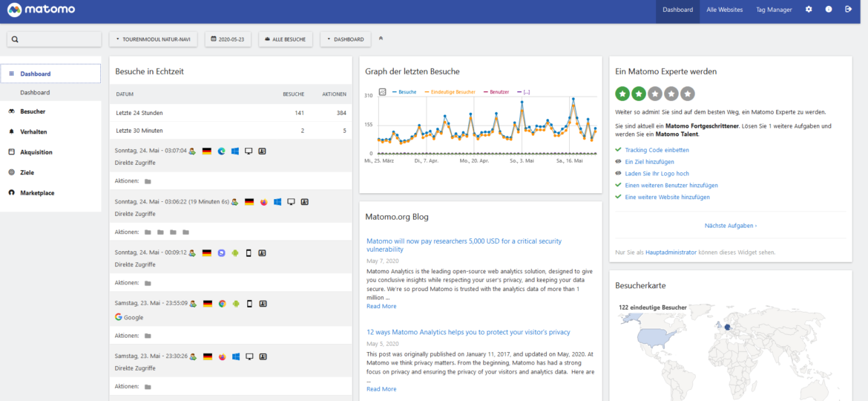Click the checkmark beside Eine weitere Website hinzufügen

pyautogui.click(x=618, y=197)
